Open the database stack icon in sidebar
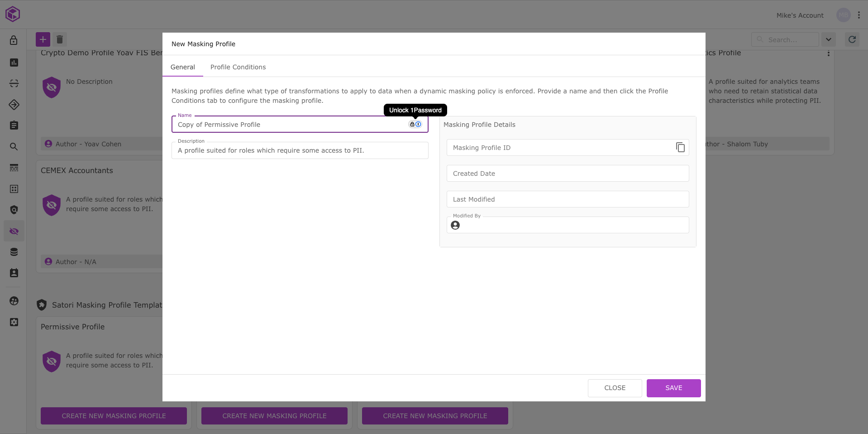 click(x=14, y=252)
